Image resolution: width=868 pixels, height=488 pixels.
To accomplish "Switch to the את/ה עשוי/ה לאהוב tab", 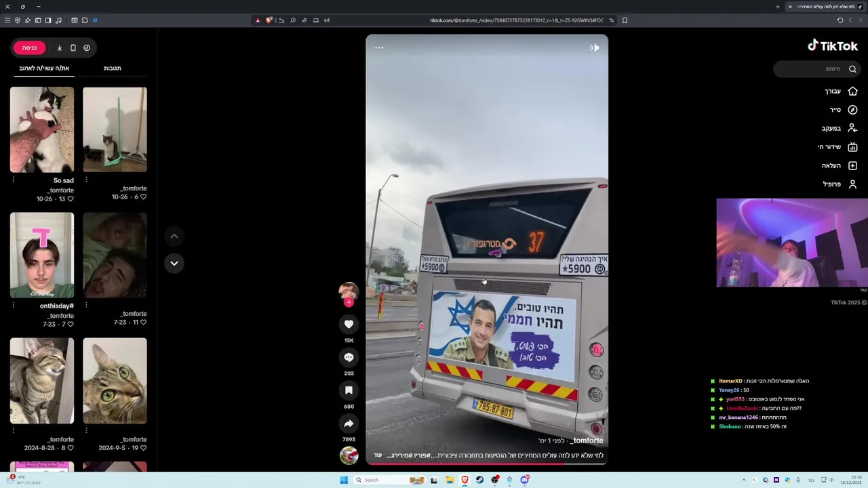I will (44, 68).
